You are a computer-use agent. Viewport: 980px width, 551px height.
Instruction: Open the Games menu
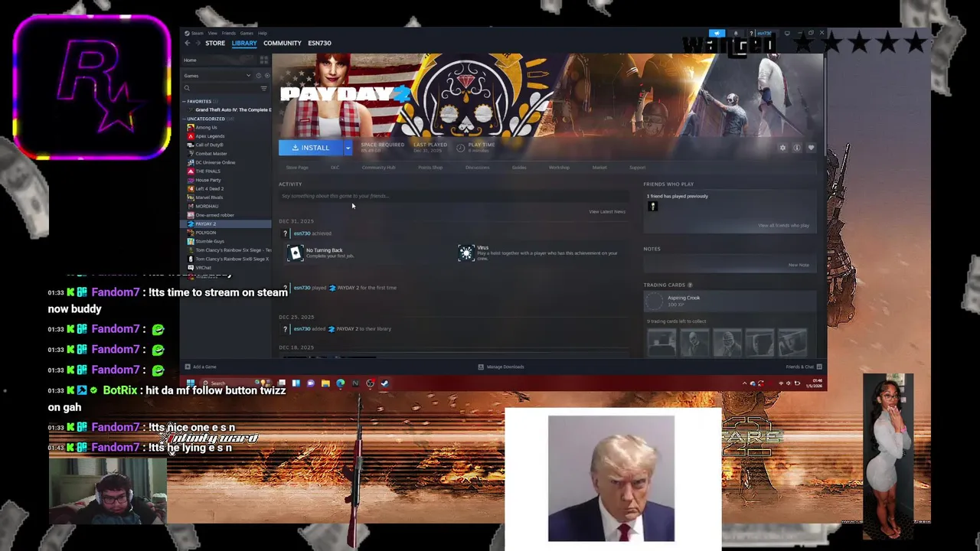pos(247,33)
